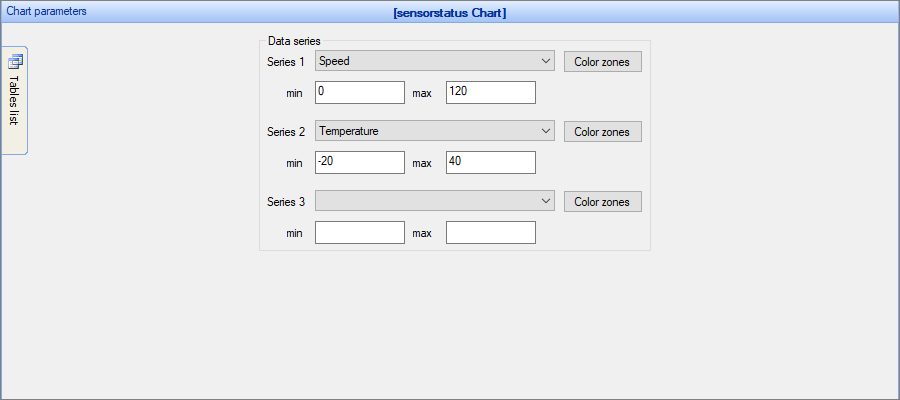This screenshot has height=400, width=900.
Task: Click the Tables list window icon
Action: click(x=14, y=61)
